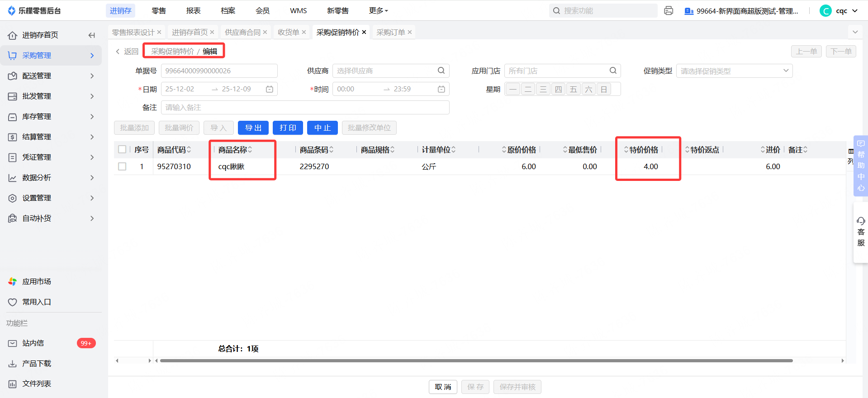The width and height of the screenshot is (868, 398).
Task: Click the supplier search magnifier icon
Action: point(441,71)
